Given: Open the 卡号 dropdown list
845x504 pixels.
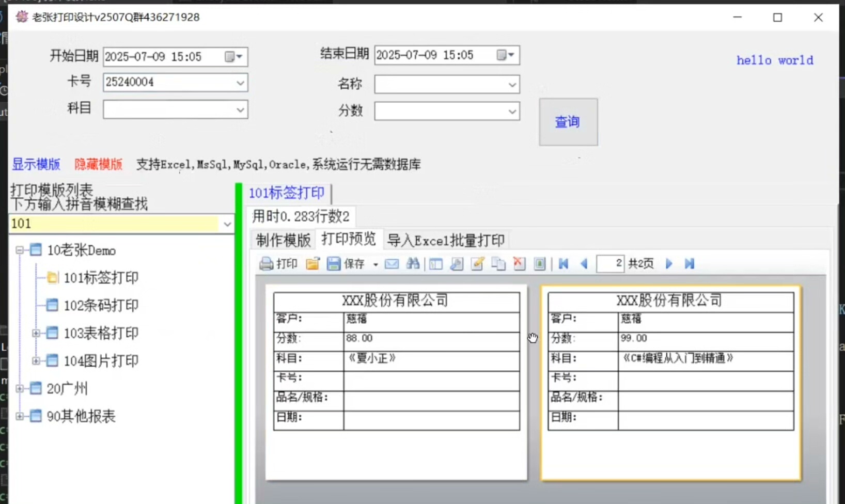Looking at the screenshot, I should (x=240, y=83).
